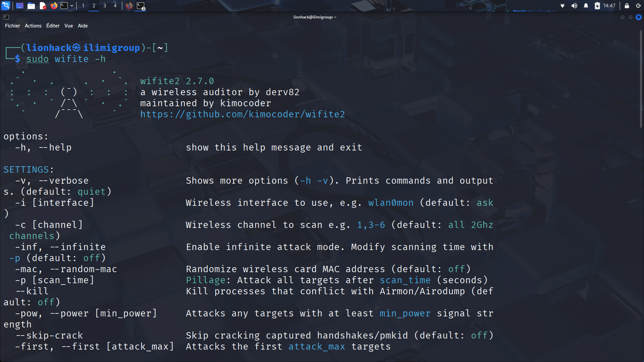Screen dimensions: 644x362
Task: Click the 'a wireless auditor by derv82' line
Action: pyautogui.click(x=220, y=92)
